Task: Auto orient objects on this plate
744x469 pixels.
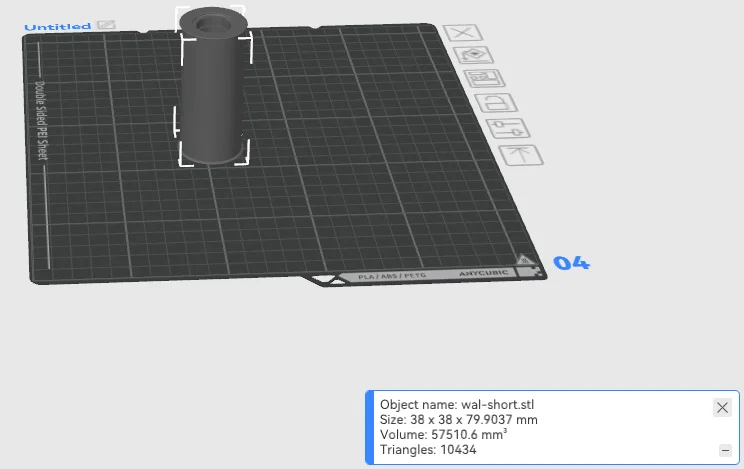Action: point(474,55)
